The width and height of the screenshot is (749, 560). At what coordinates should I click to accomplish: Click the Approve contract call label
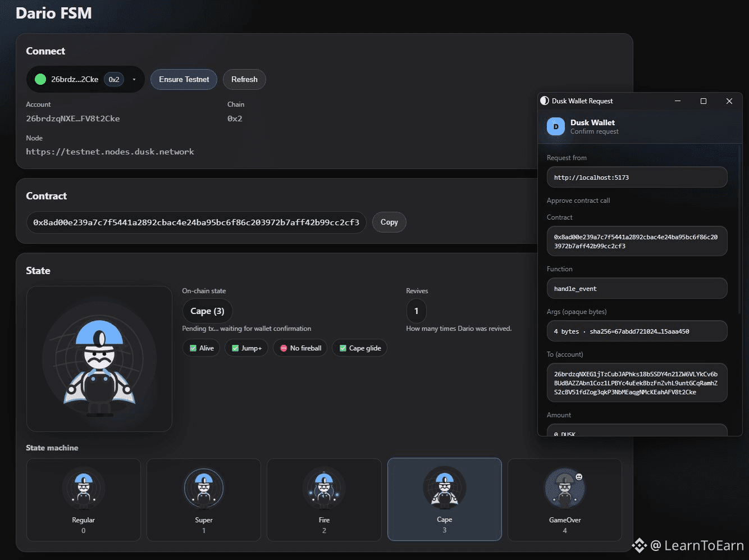coord(578,201)
